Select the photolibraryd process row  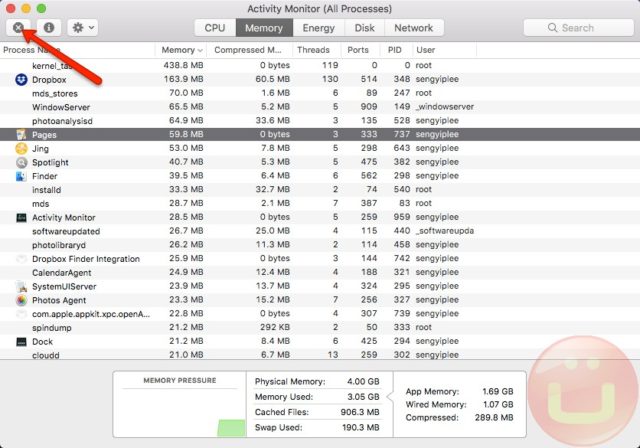click(x=320, y=245)
